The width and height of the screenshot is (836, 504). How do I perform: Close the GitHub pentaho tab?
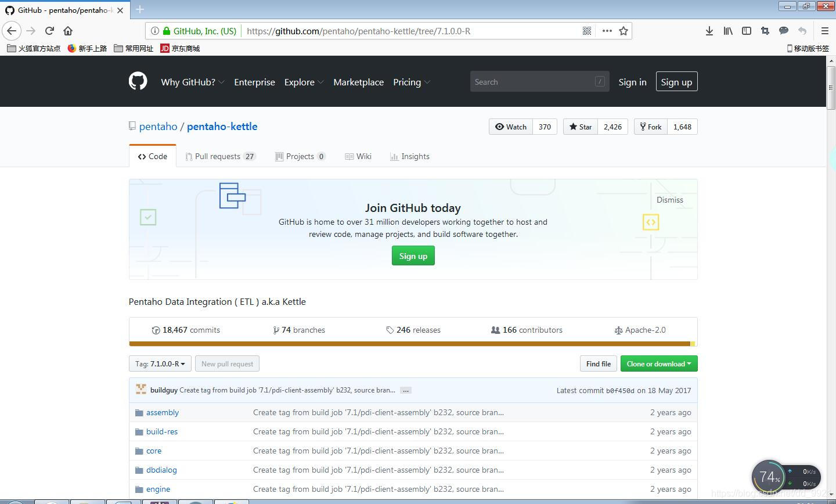point(120,10)
